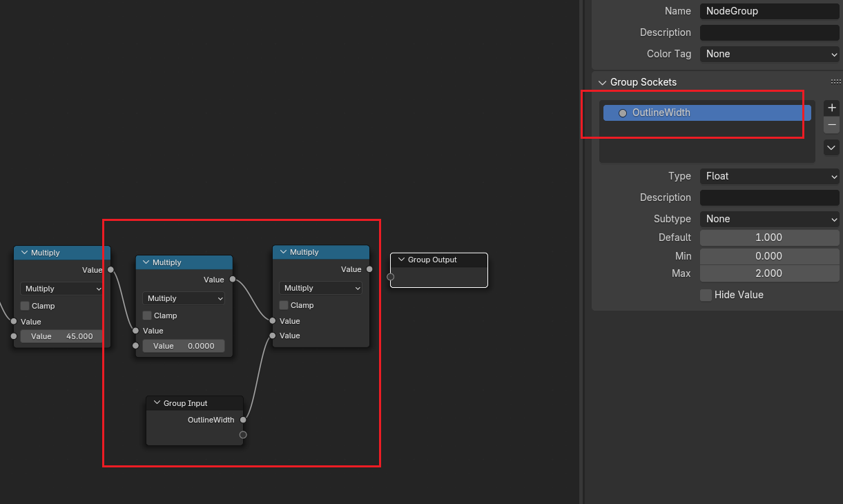Collapse the Group Input node header

157,403
